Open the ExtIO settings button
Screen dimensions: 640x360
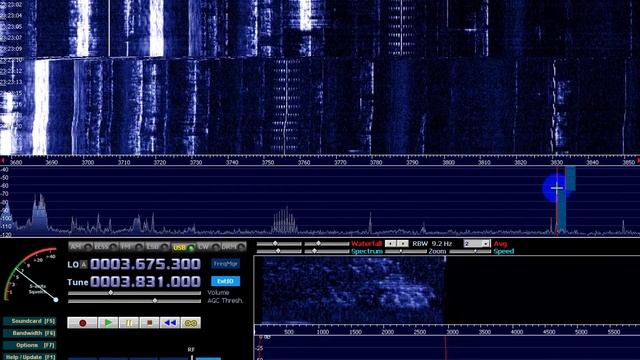coord(225,281)
